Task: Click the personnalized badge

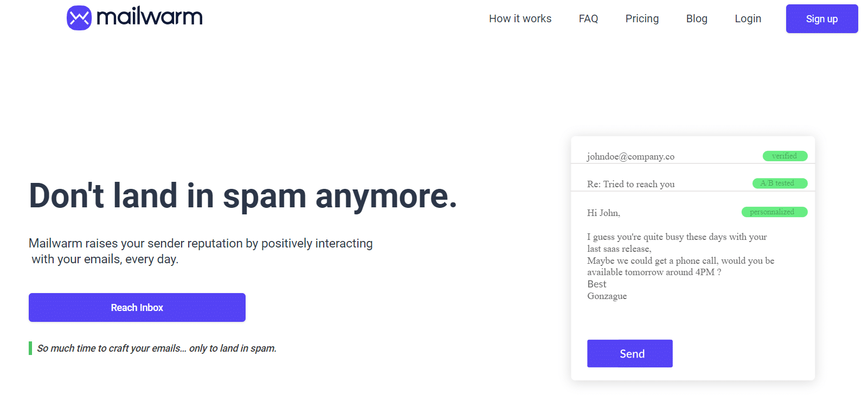Action: coord(774,212)
